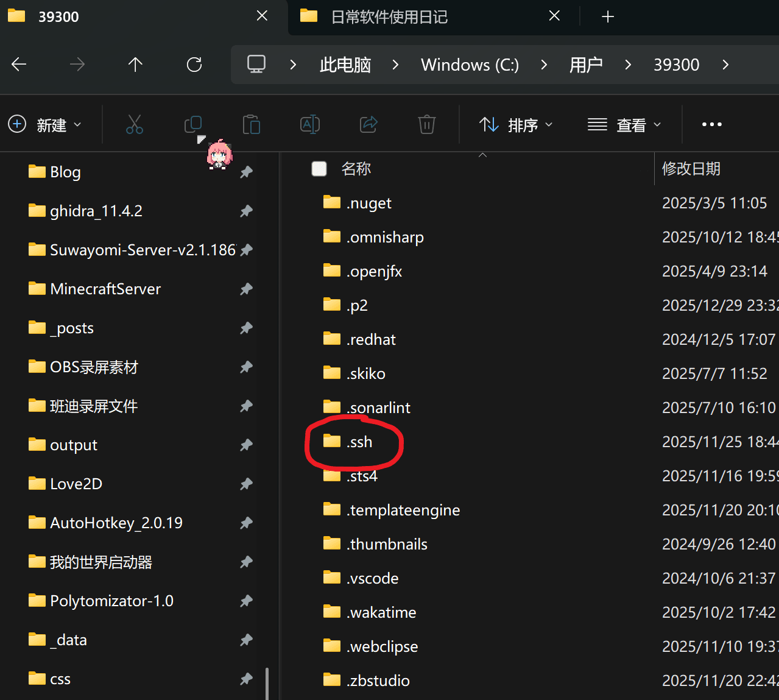Click the Cut scissors icon in toolbar
779x700 pixels.
tap(134, 124)
